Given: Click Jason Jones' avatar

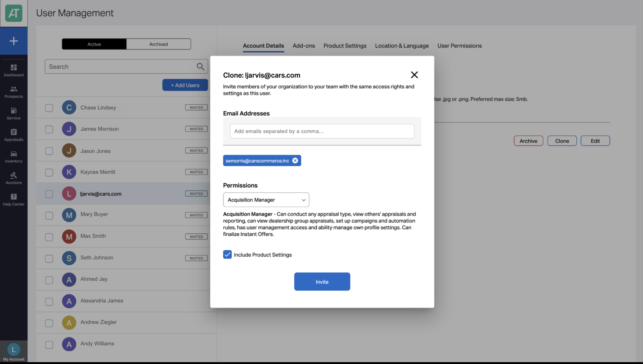Looking at the screenshot, I should (x=69, y=151).
